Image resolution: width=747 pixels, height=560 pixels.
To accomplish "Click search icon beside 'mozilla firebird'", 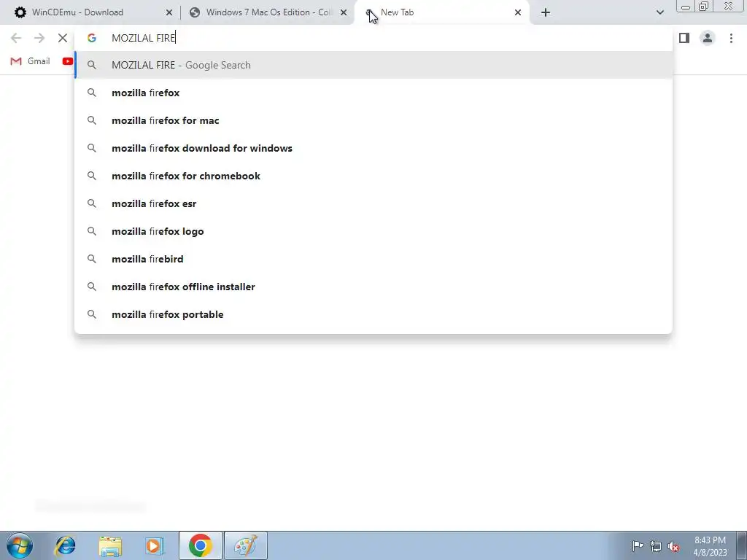I will 92,259.
